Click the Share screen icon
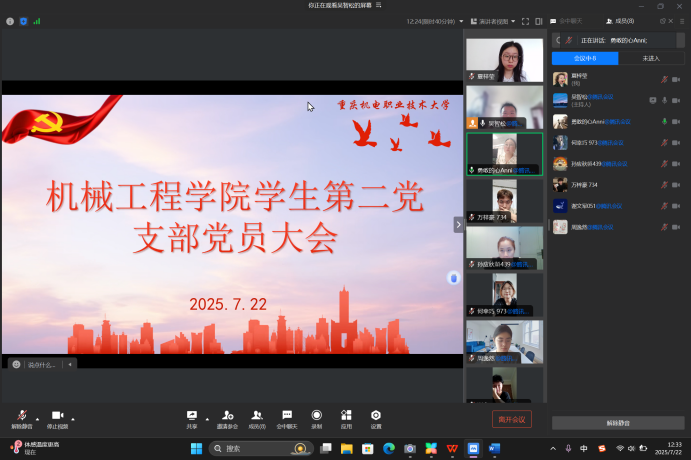Screen dimensions: 691x460 pyautogui.click(x=192, y=419)
